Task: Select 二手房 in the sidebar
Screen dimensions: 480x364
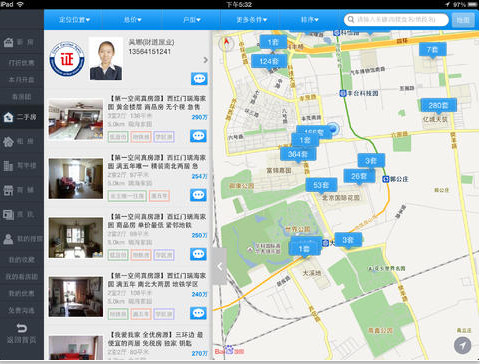Action: pos(22,117)
